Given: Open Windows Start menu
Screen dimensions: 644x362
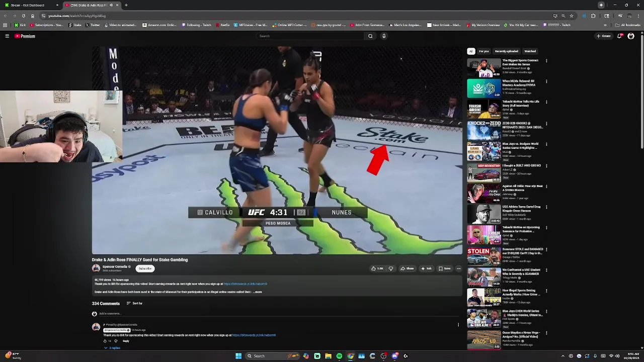Looking at the screenshot, I should pos(238,356).
